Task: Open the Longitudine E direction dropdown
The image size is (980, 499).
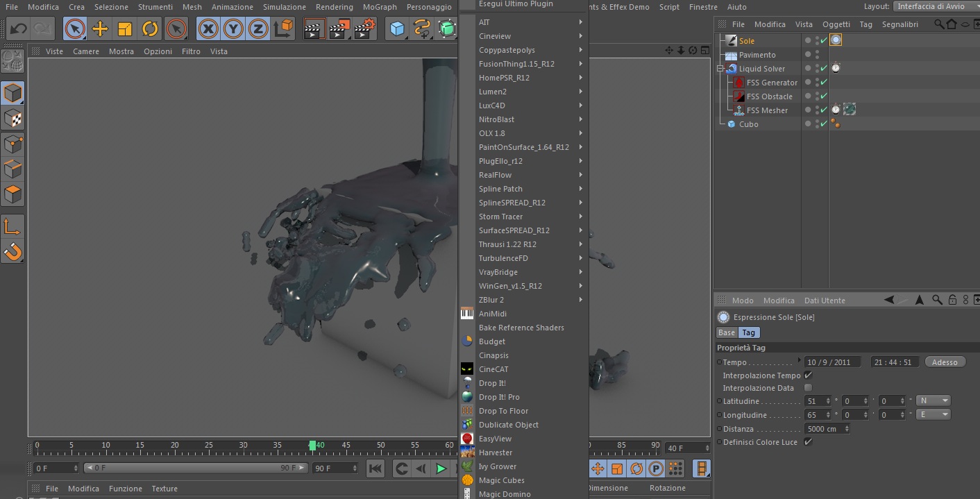Action: coord(933,414)
